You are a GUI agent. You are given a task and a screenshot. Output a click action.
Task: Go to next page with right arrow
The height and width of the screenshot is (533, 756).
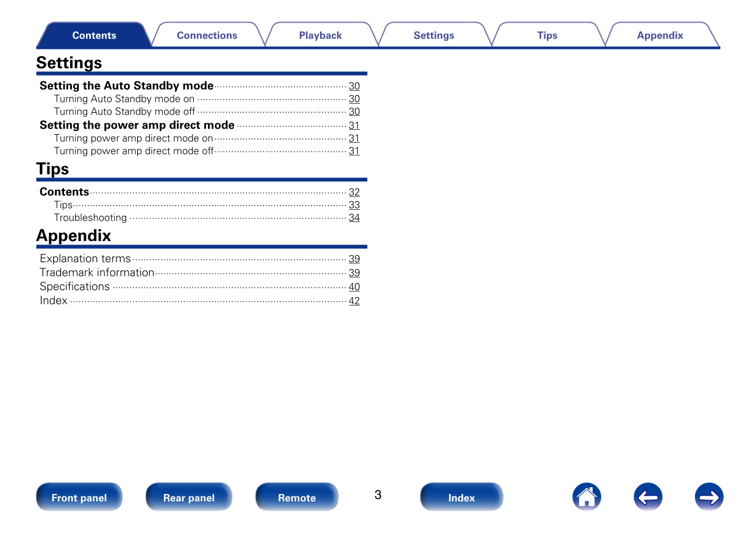708,497
